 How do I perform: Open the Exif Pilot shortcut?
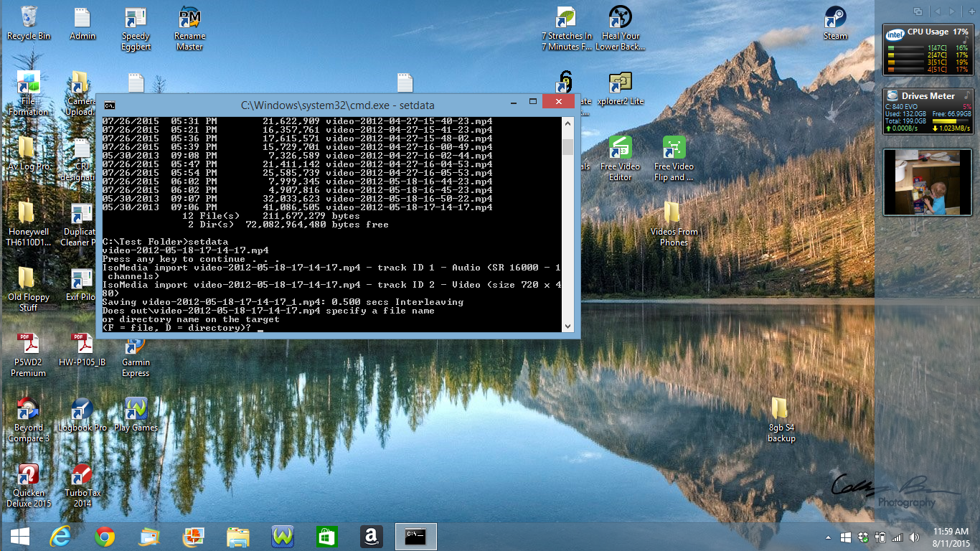[x=82, y=285]
